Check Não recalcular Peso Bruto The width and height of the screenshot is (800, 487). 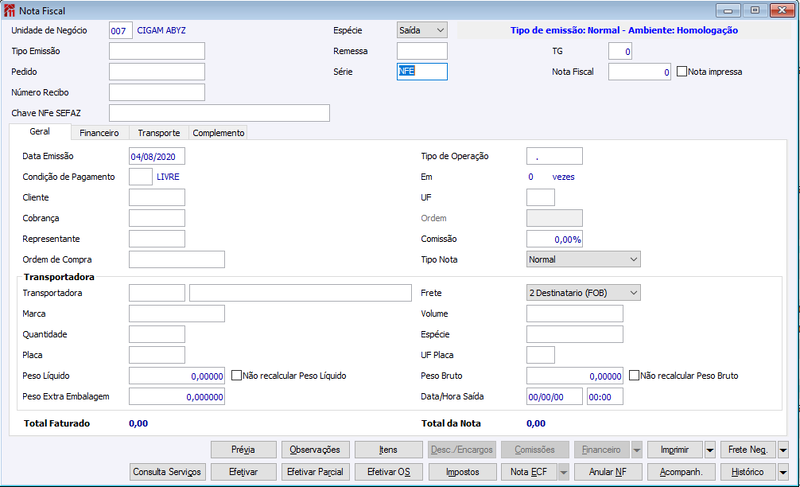coord(634,376)
